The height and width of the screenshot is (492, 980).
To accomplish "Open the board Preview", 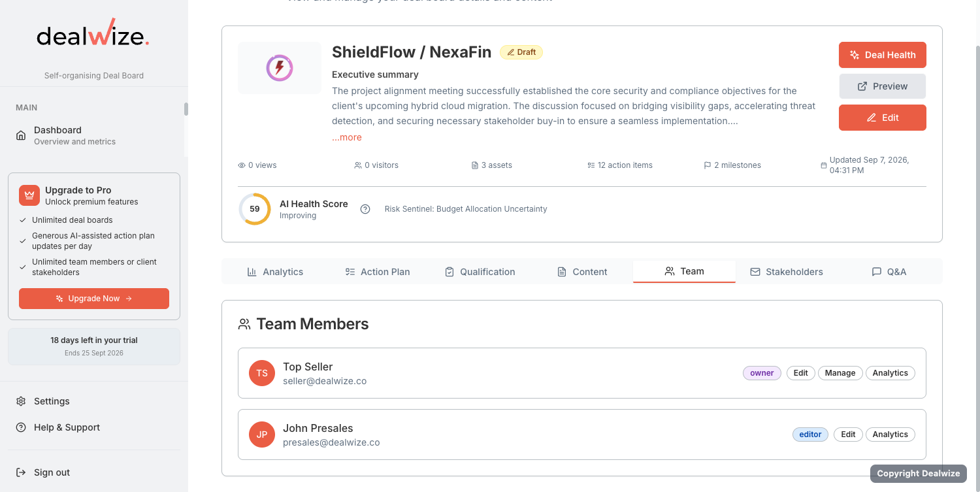I will point(883,86).
